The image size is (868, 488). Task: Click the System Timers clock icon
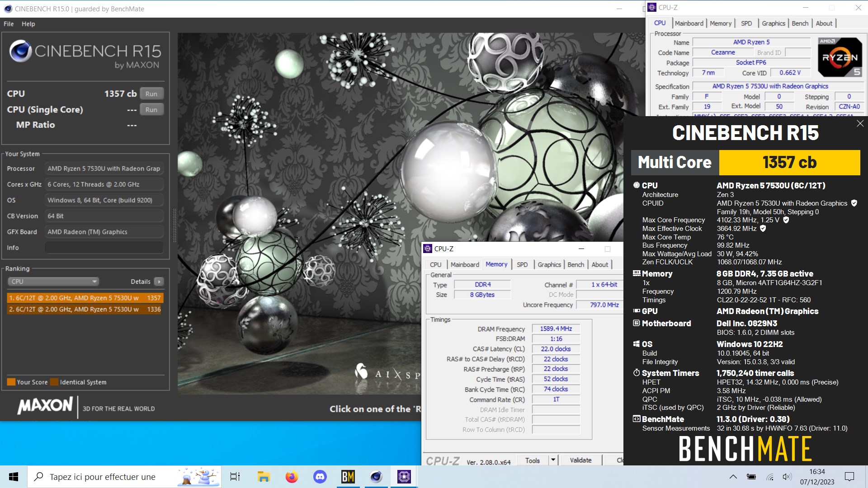(637, 373)
